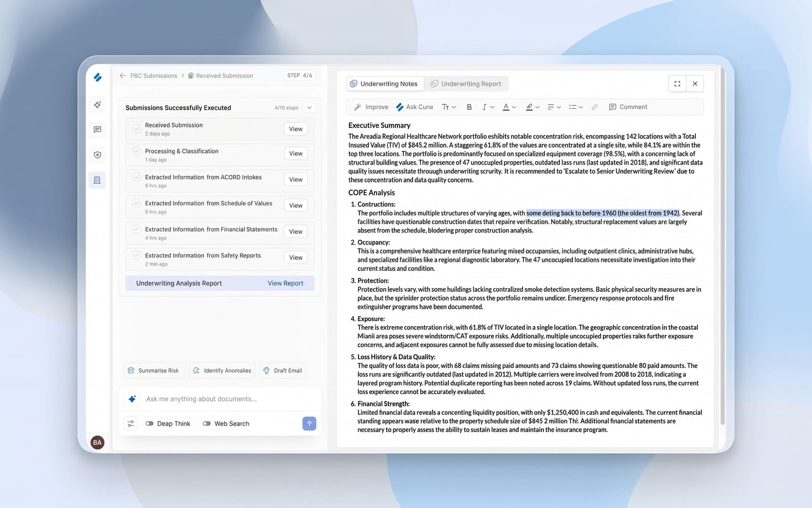Toggle the Web Search switch

[207, 424]
